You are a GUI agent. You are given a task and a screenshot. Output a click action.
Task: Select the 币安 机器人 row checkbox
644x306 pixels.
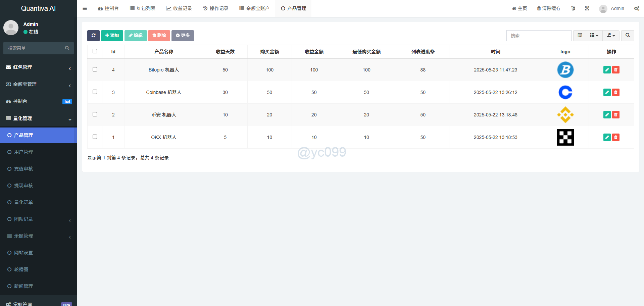coord(95,114)
